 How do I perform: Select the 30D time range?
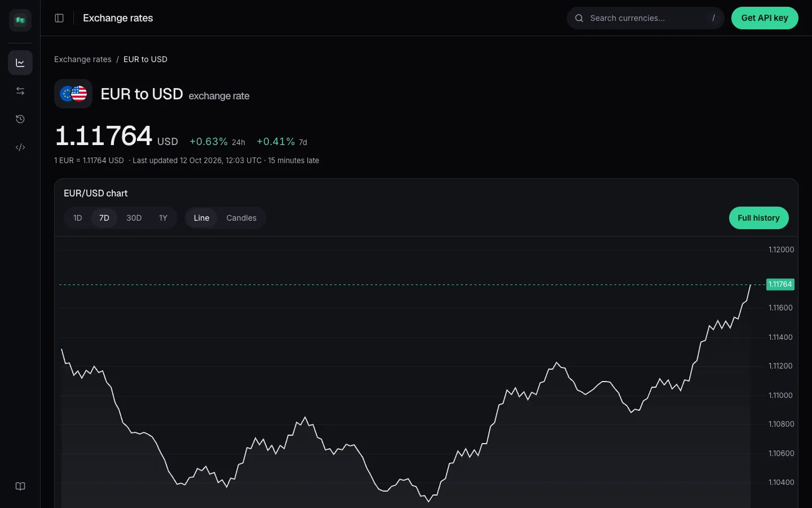point(134,218)
